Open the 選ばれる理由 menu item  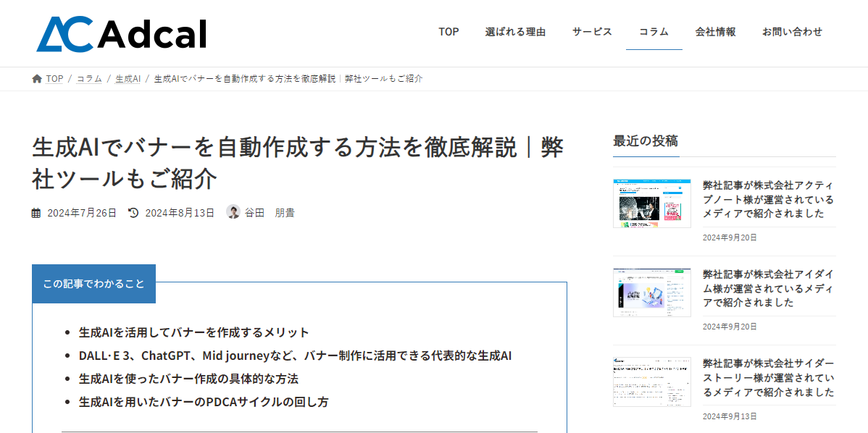point(515,32)
